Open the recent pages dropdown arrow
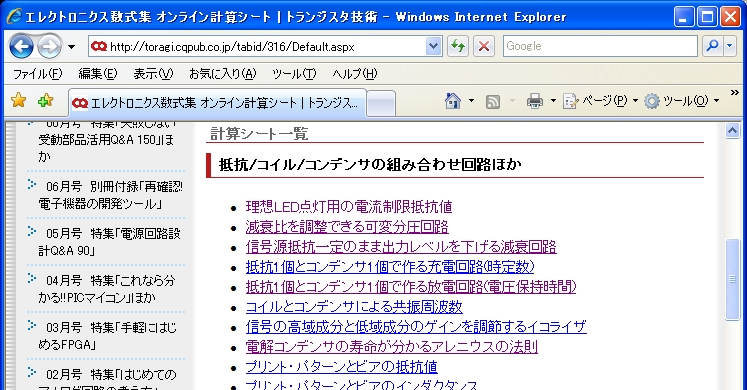Screen dimensions: 747x390 (x=71, y=47)
